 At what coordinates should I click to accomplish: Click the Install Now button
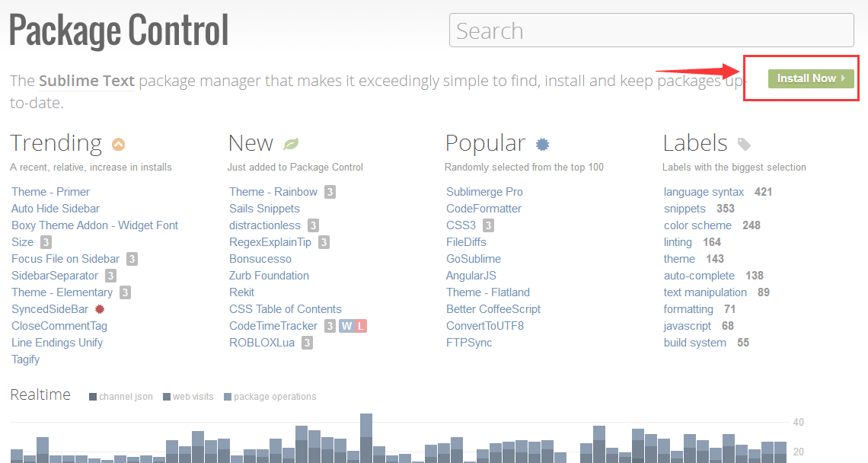coord(811,78)
